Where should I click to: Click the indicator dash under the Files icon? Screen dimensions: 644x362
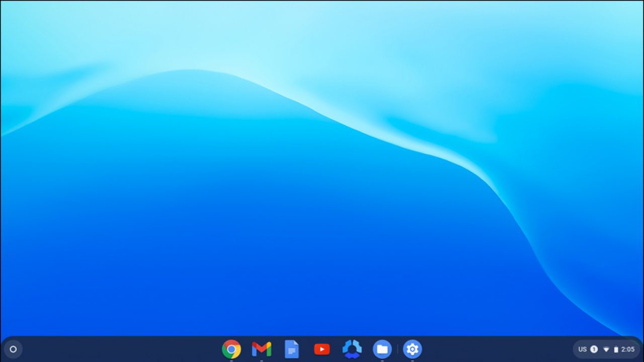(382, 360)
